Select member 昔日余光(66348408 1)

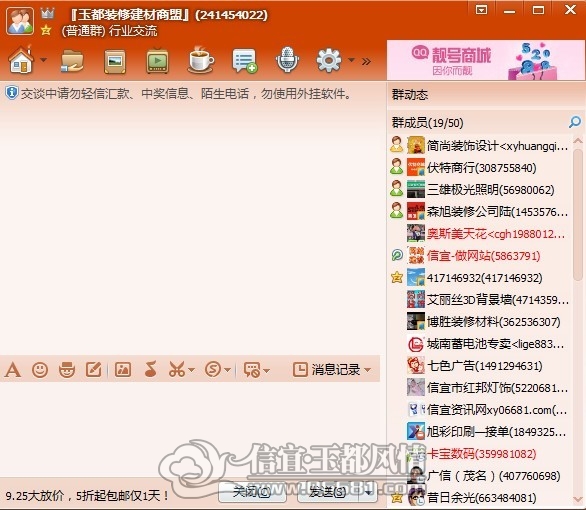[x=480, y=498]
